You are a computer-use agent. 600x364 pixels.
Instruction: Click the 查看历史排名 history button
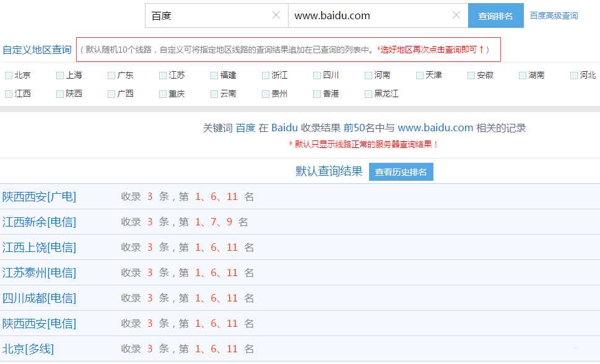click(x=401, y=172)
